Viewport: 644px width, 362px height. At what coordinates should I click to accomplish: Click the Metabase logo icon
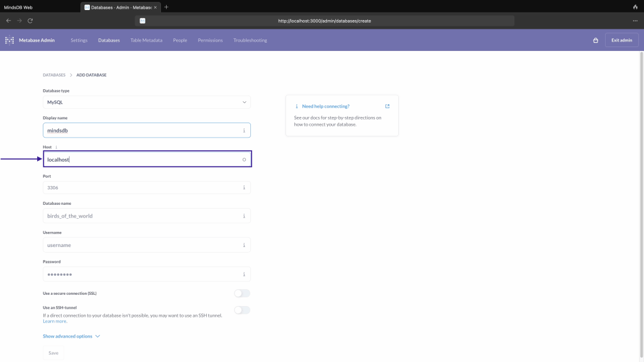pyautogui.click(x=9, y=40)
